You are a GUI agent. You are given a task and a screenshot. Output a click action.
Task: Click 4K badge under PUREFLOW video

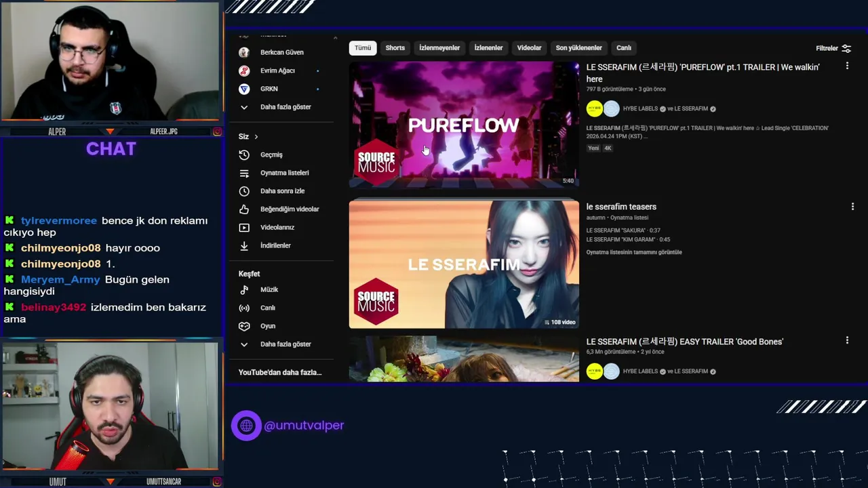608,148
